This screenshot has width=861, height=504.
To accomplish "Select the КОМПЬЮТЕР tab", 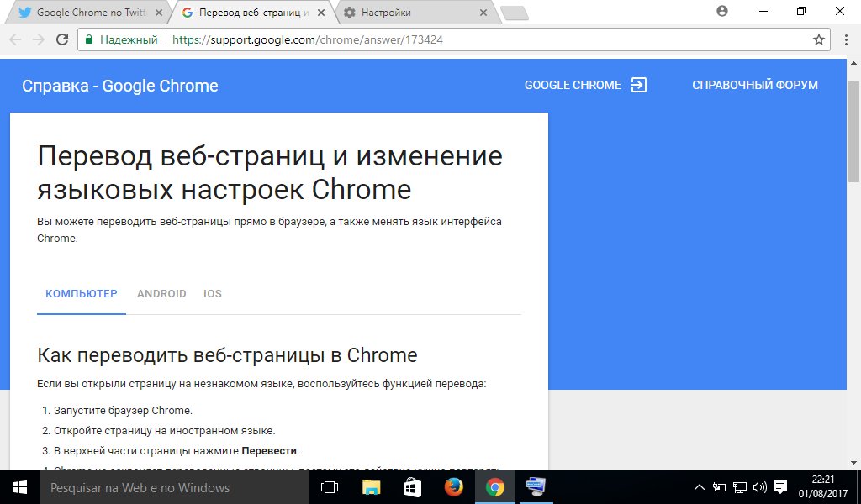I will coord(82,293).
